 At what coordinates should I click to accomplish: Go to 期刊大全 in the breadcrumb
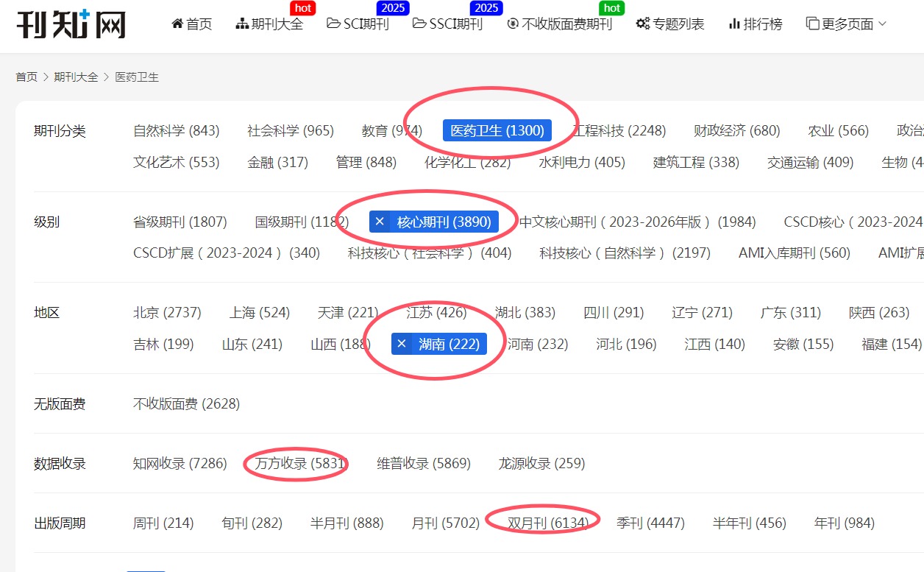pos(76,77)
